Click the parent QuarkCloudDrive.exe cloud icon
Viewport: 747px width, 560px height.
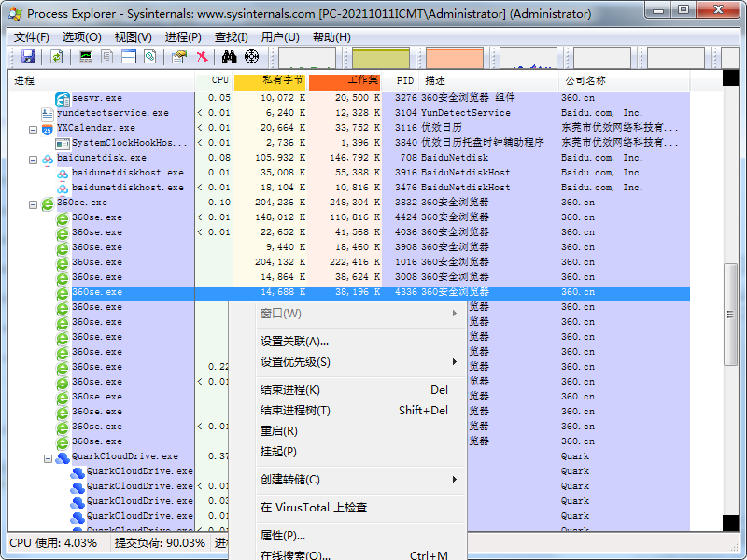point(63,457)
